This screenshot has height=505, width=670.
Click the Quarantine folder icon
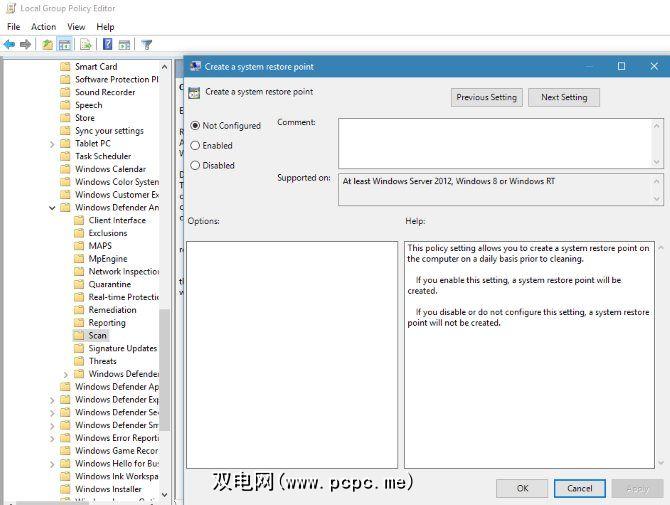79,285
